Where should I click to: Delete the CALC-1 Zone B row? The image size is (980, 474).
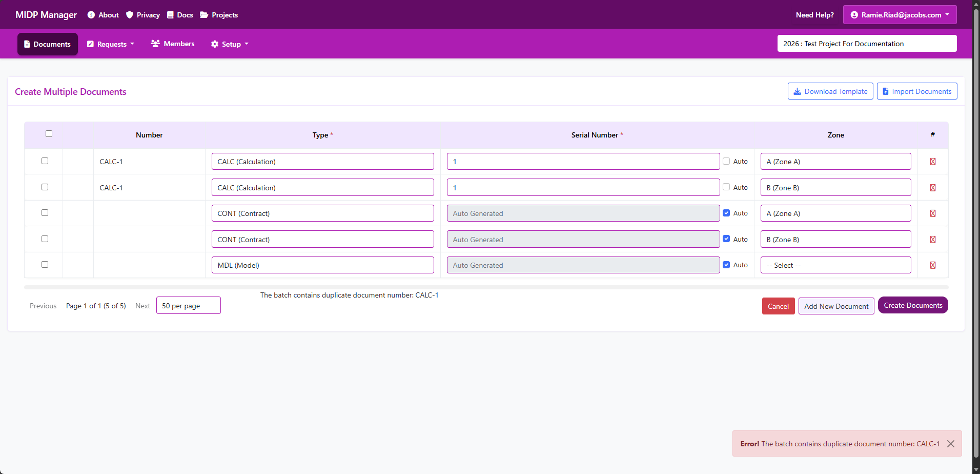click(x=932, y=188)
